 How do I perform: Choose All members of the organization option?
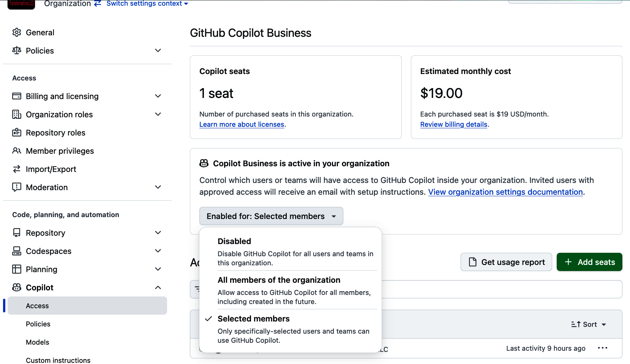[x=278, y=280]
